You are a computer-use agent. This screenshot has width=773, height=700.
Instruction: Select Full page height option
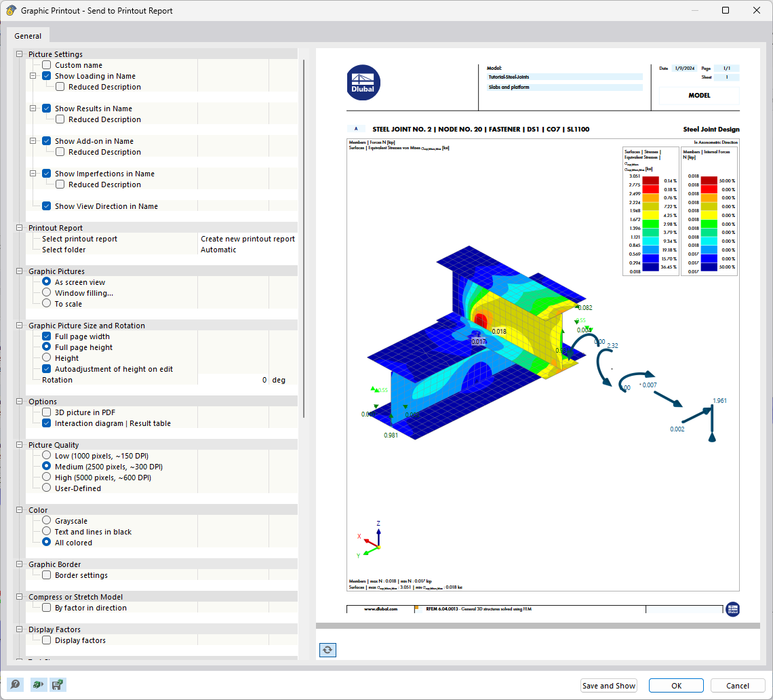46,347
